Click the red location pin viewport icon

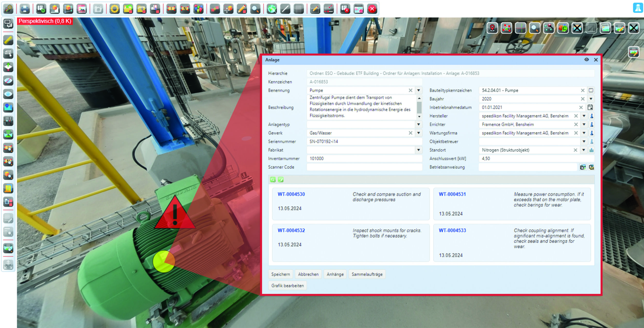[492, 28]
